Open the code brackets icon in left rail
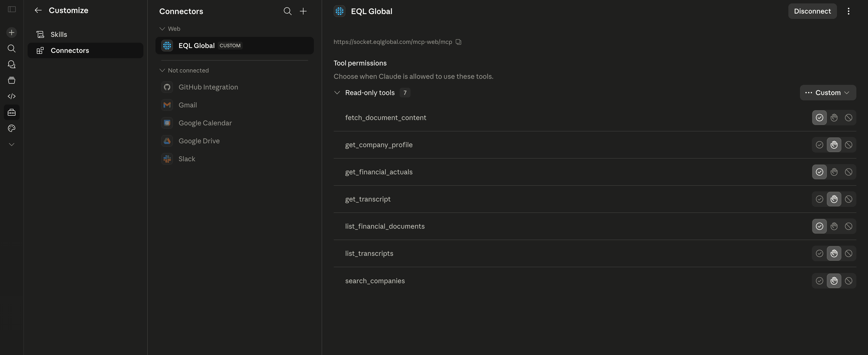868x355 pixels. 12,96
